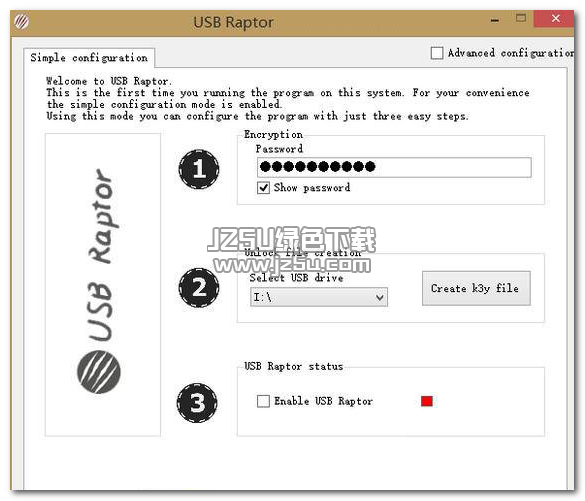
Task: Click the "Select USB drive" label
Action: 296,278
